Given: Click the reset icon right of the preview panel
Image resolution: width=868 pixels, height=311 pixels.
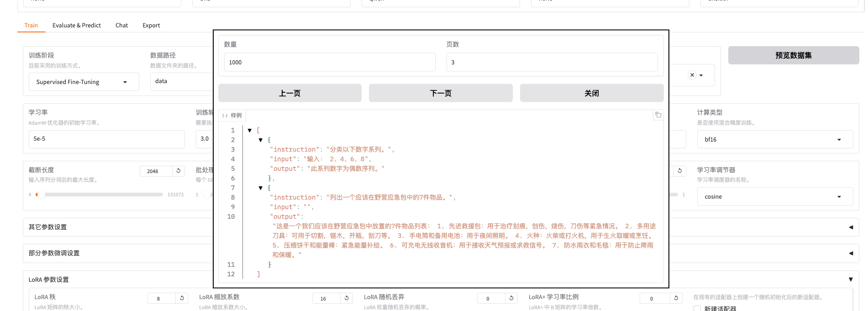Looking at the screenshot, I should click(x=680, y=171).
